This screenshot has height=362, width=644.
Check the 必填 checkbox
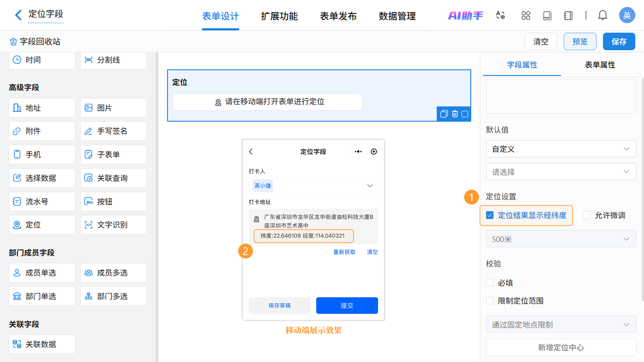pyautogui.click(x=490, y=283)
